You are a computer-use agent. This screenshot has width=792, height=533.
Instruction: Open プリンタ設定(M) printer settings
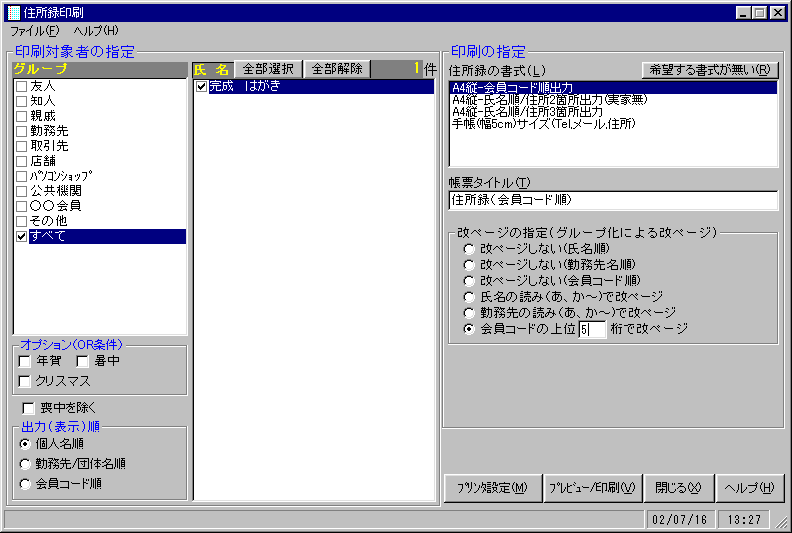[493, 488]
